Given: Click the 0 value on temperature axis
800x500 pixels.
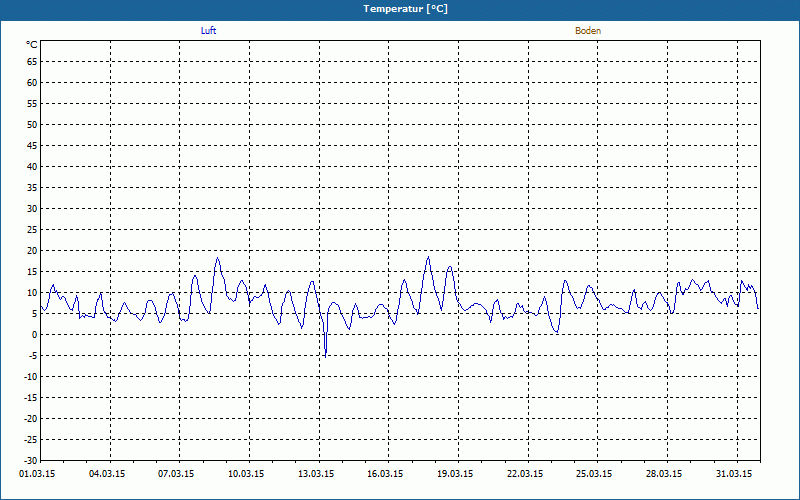Looking at the screenshot, I should (35, 335).
